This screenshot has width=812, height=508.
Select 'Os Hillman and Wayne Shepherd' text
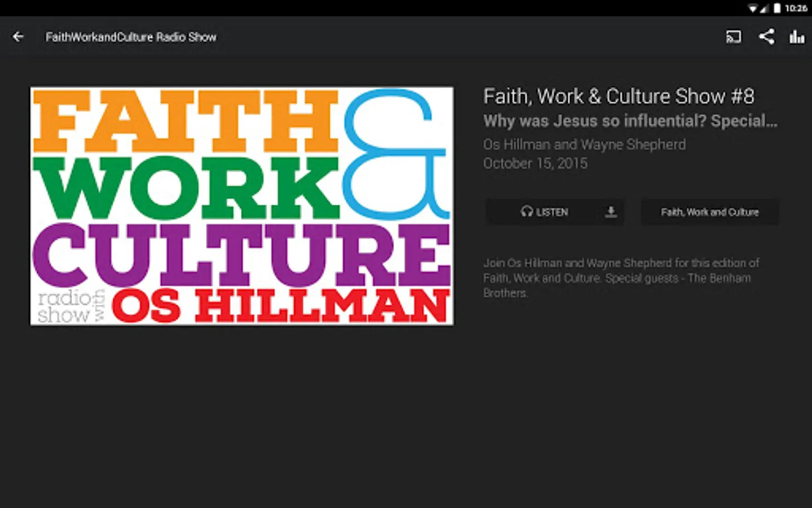(584, 144)
